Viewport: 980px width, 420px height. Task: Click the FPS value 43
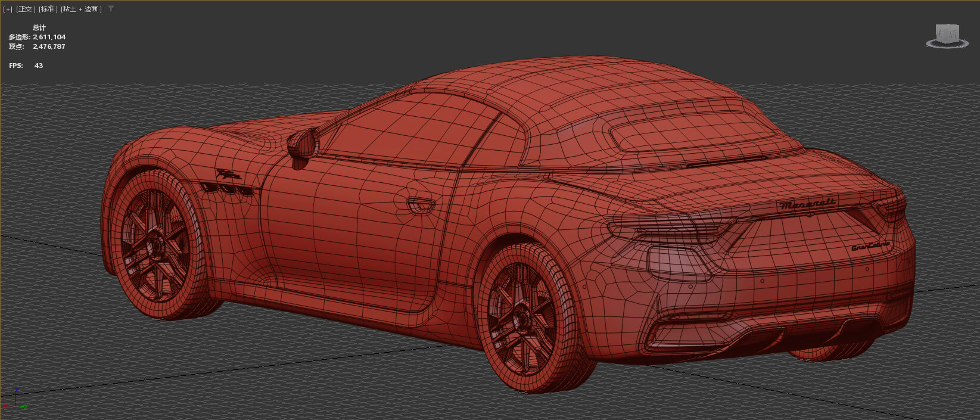point(39,66)
